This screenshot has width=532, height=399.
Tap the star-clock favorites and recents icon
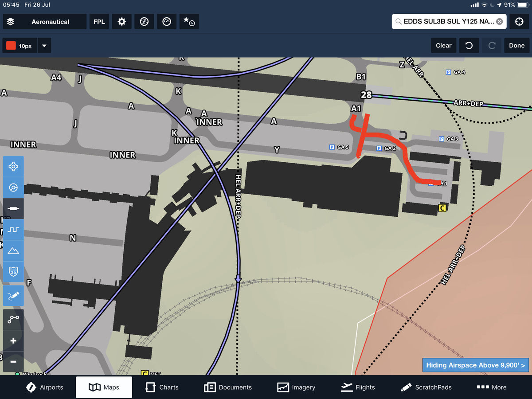pos(189,22)
